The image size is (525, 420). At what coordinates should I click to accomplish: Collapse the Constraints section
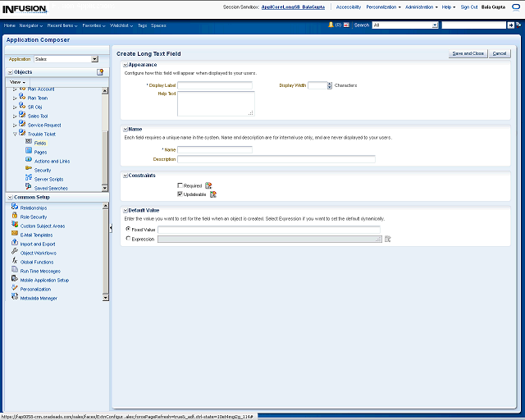tap(125, 176)
